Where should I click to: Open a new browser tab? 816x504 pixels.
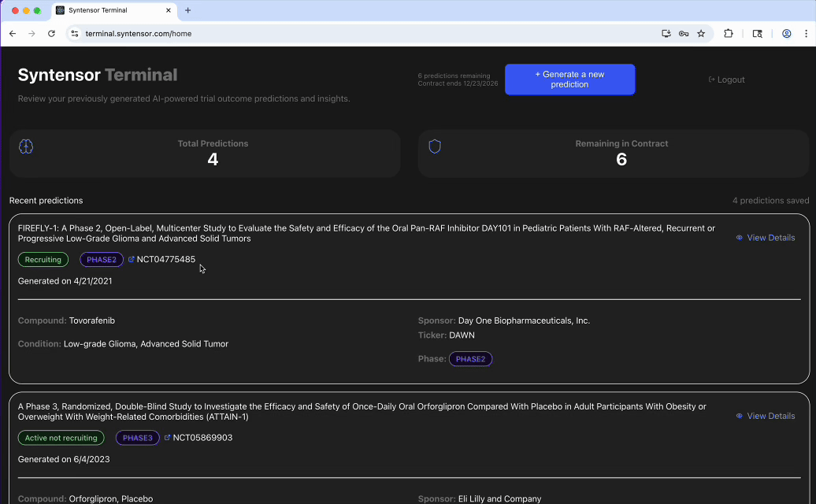coord(187,11)
